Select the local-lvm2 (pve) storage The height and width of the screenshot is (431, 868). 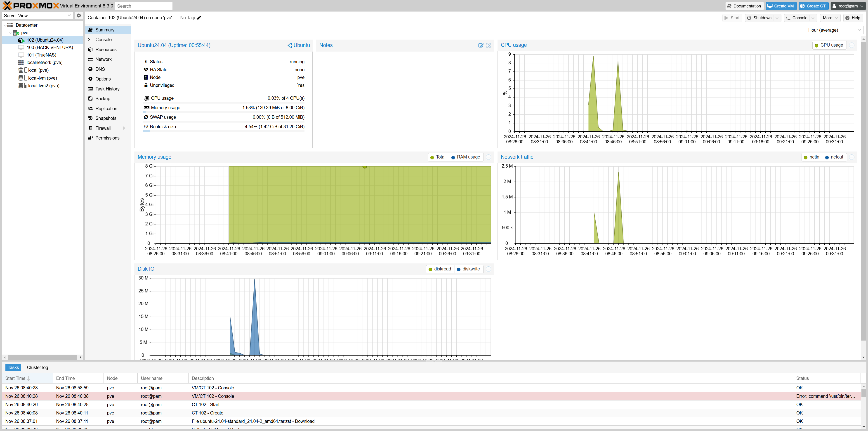coord(43,86)
